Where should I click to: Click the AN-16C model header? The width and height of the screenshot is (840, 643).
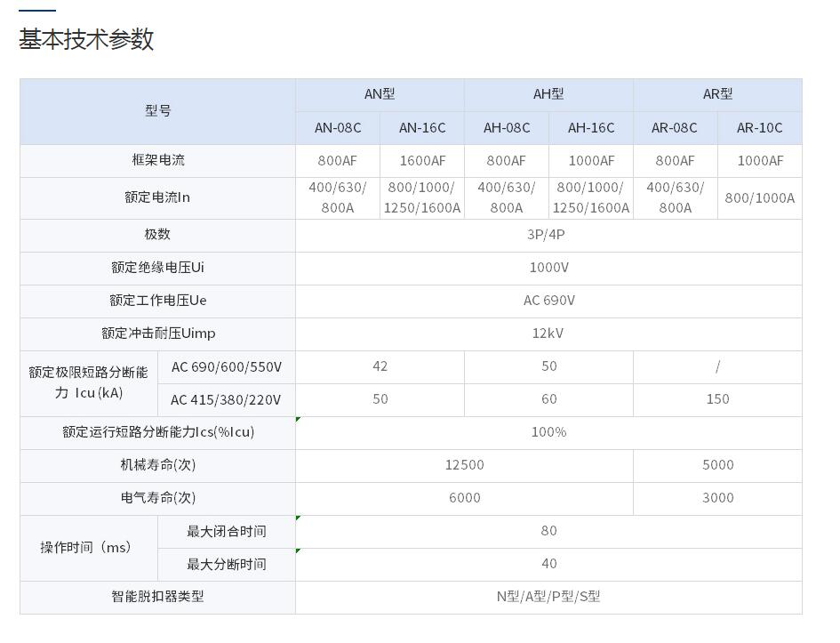[422, 128]
